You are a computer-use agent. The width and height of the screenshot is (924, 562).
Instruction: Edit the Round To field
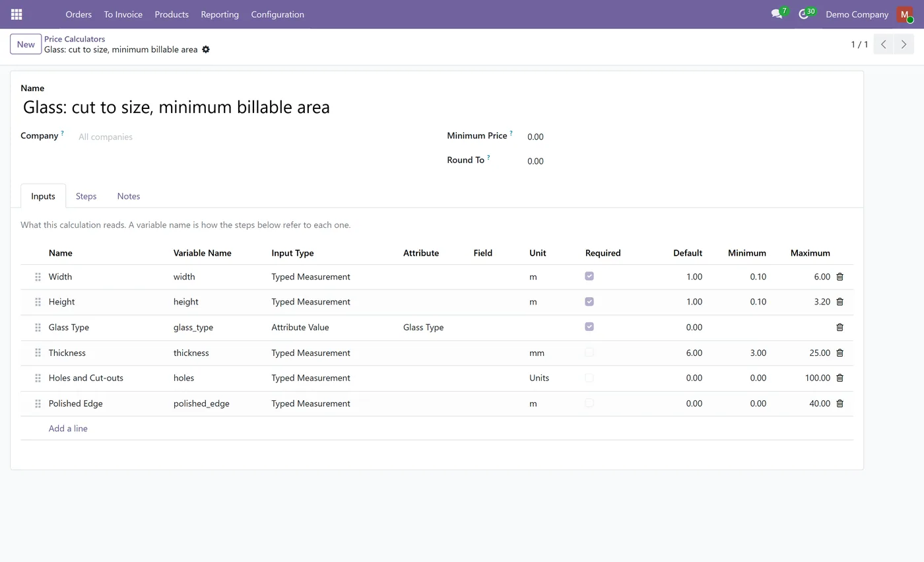pyautogui.click(x=690, y=161)
